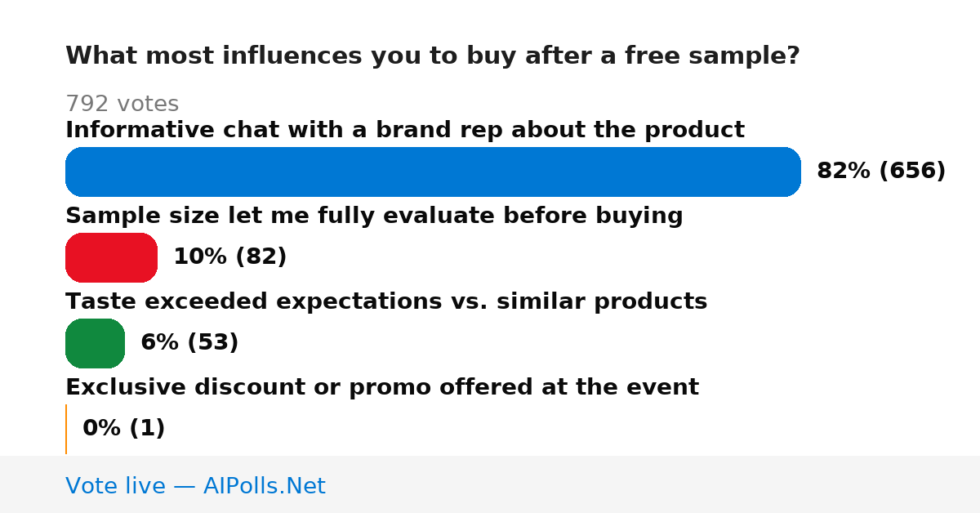Image resolution: width=980 pixels, height=513 pixels.
Task: Select option 'Informative chat with a brand rep'
Action: (x=405, y=131)
